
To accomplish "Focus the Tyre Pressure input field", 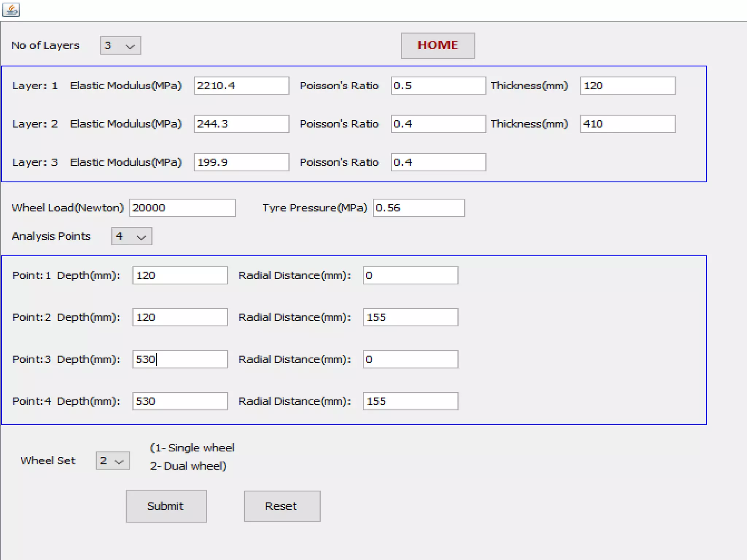I will coord(419,208).
